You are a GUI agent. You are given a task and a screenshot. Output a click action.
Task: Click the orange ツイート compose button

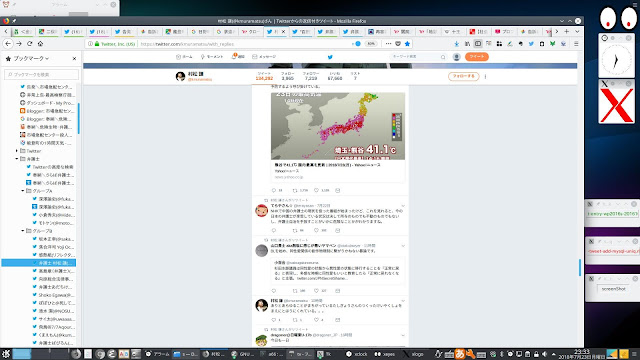coord(476,57)
